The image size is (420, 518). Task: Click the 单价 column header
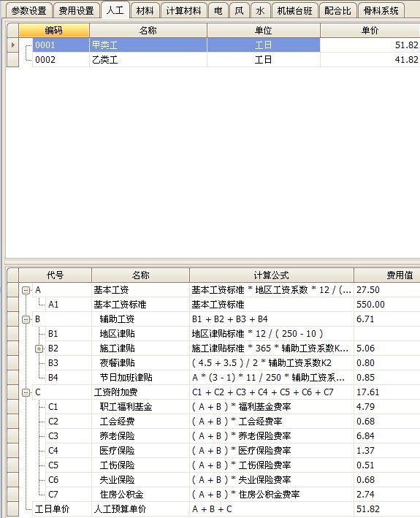pos(370,31)
